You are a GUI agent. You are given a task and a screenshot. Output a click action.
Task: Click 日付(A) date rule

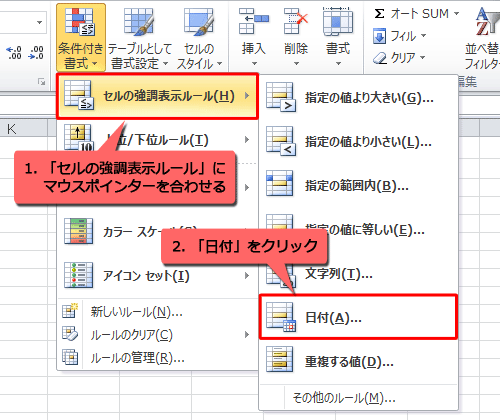358,317
